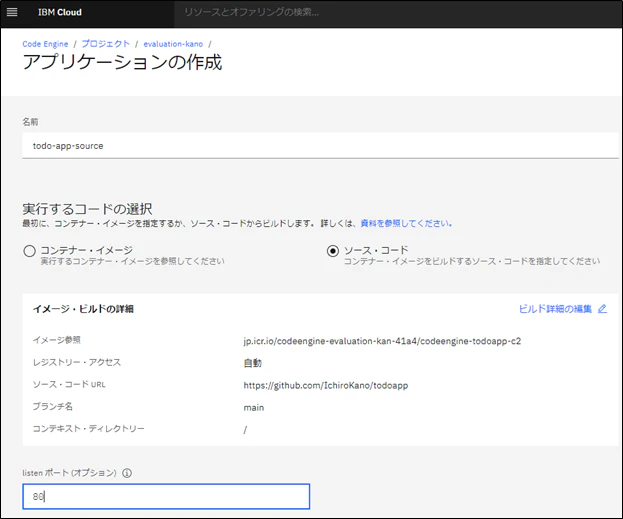Select the branch name value main
623x519 pixels.
253,407
